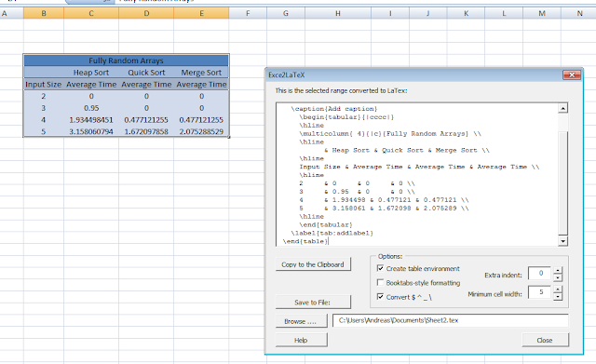Toggle Create table environment checkbox
The width and height of the screenshot is (596, 364).
[380, 268]
